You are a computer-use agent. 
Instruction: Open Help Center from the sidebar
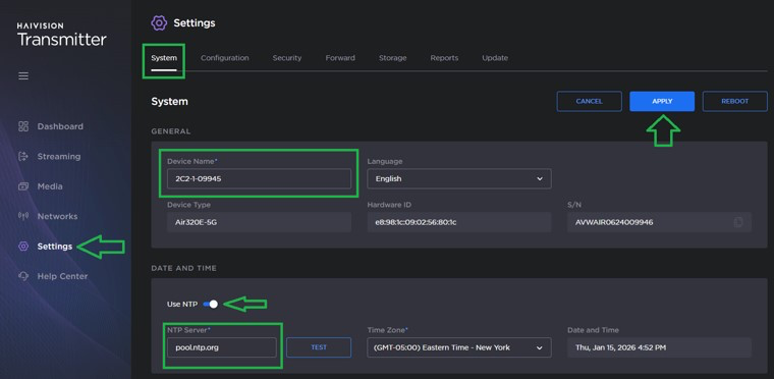click(x=63, y=276)
